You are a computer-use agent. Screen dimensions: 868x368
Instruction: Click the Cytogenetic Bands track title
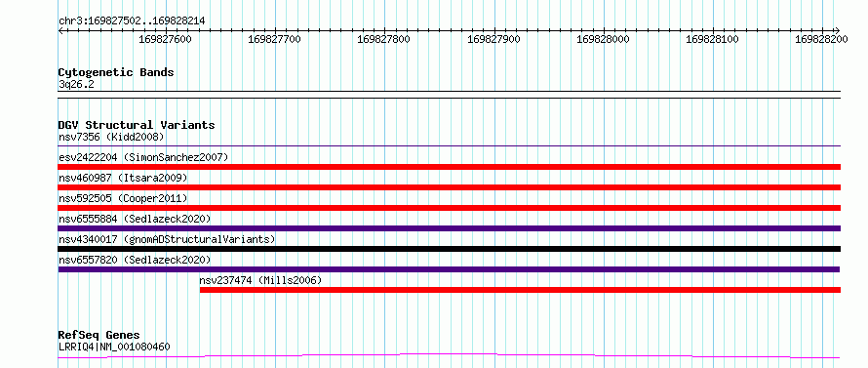(116, 72)
